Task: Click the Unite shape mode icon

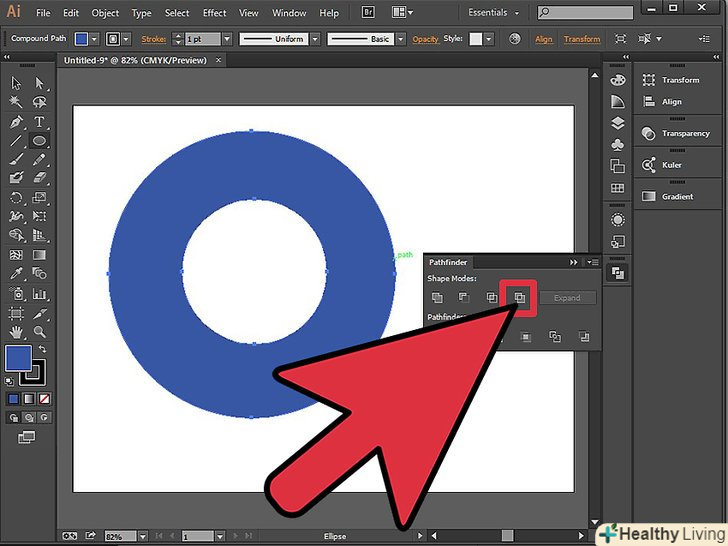Action: [437, 297]
